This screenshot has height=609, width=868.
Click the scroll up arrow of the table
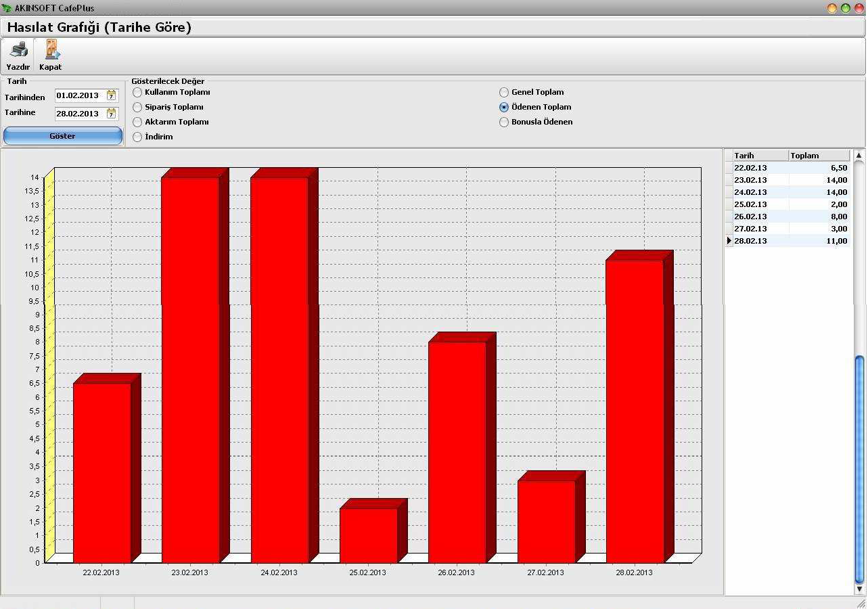859,155
